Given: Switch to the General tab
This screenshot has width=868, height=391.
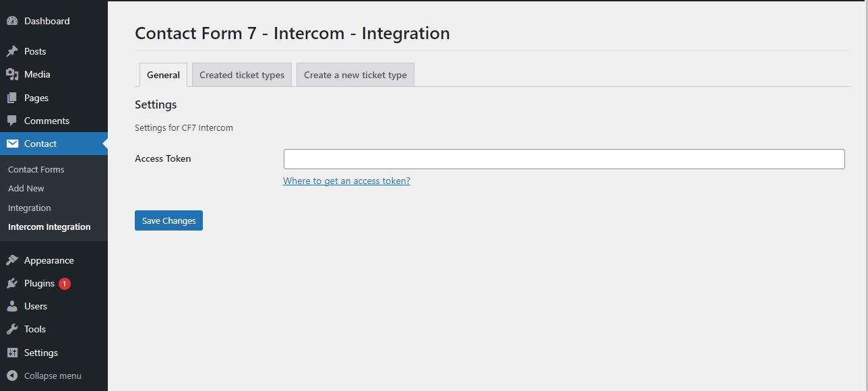Looking at the screenshot, I should tap(163, 75).
